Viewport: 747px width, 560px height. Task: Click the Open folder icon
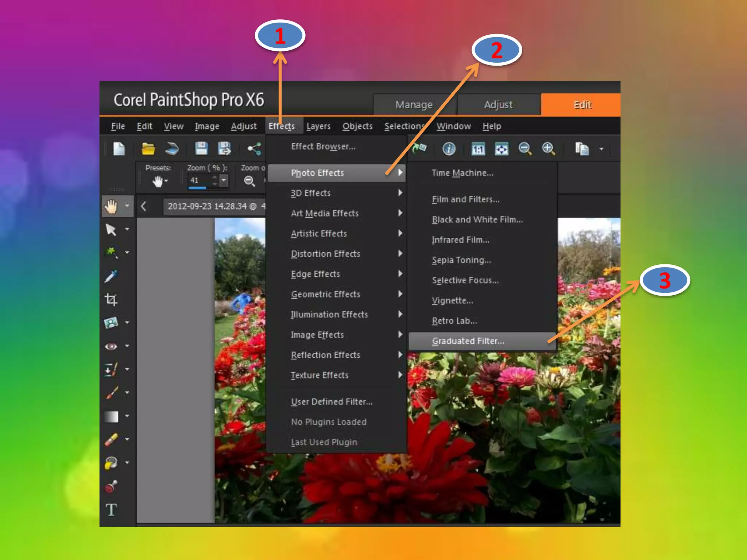pyautogui.click(x=148, y=149)
